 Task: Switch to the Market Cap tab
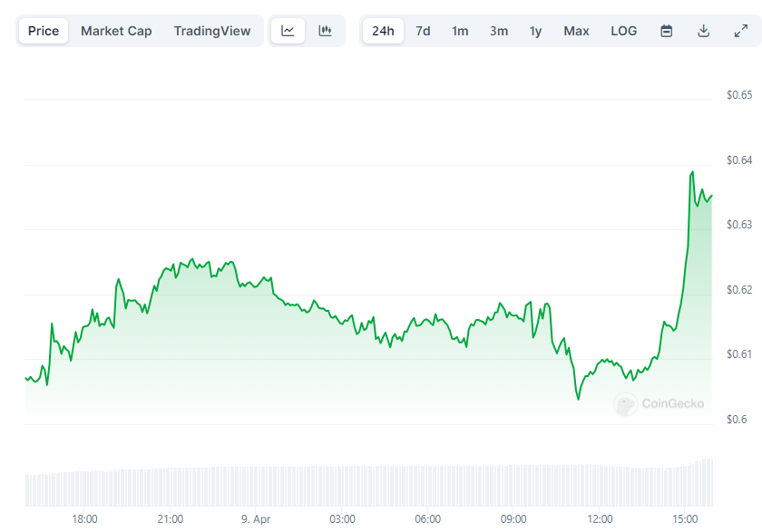(x=116, y=31)
